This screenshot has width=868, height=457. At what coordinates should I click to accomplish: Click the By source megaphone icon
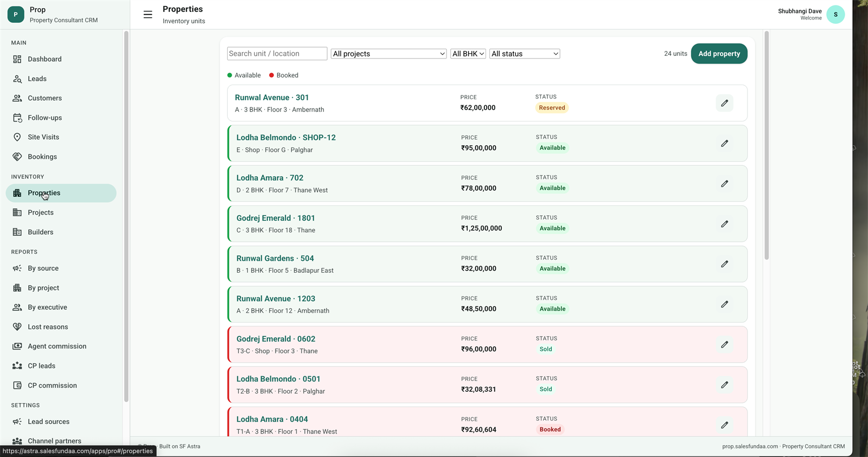(x=17, y=268)
